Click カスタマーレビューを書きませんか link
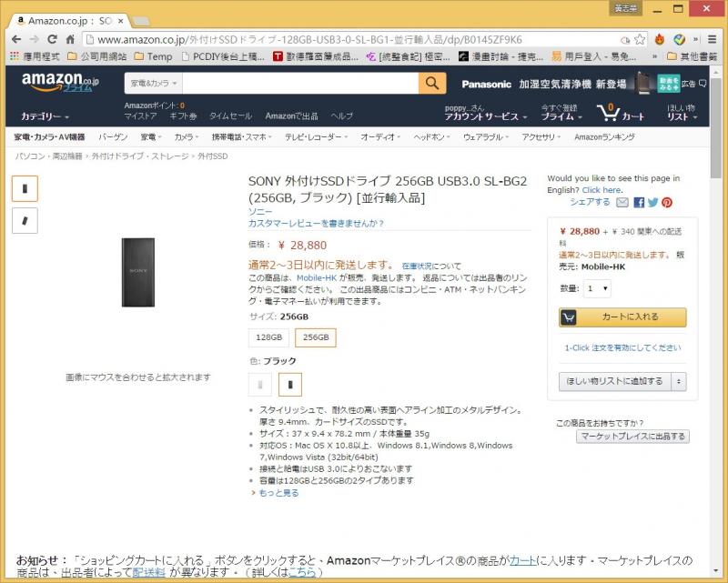 pos(316,223)
